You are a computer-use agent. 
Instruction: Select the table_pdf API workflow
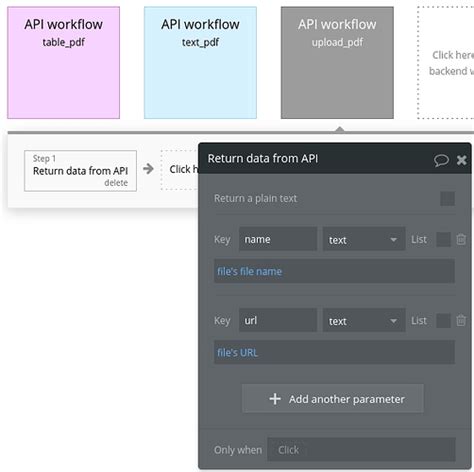[63, 63]
